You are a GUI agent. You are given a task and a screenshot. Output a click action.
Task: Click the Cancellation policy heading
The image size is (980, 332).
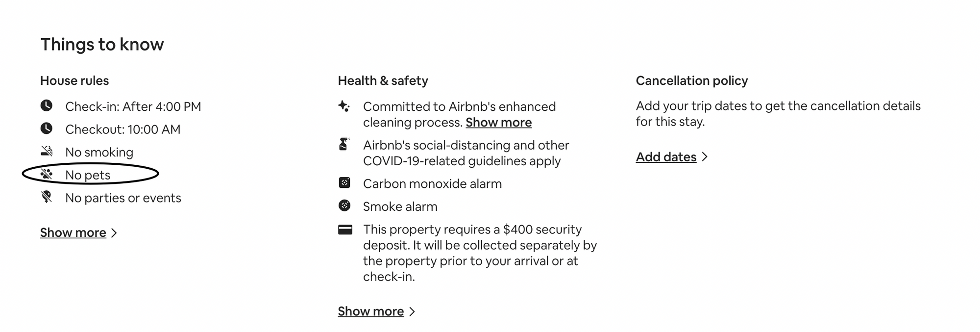[692, 80]
